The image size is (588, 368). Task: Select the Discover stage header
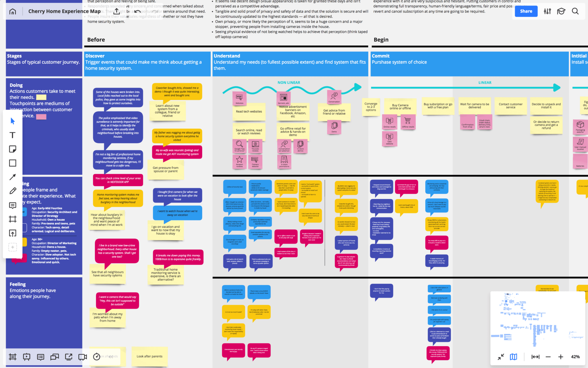147,64
